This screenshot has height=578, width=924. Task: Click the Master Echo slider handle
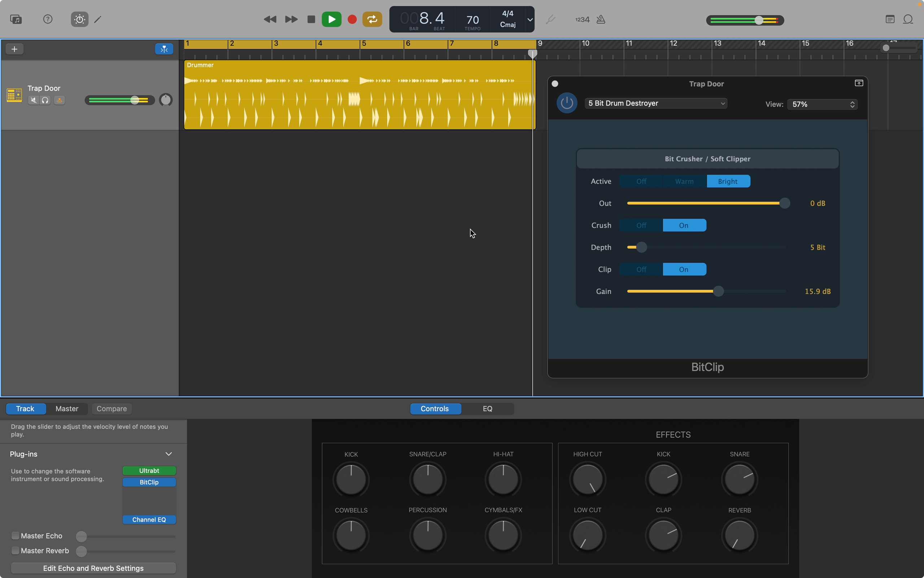pyautogui.click(x=81, y=536)
